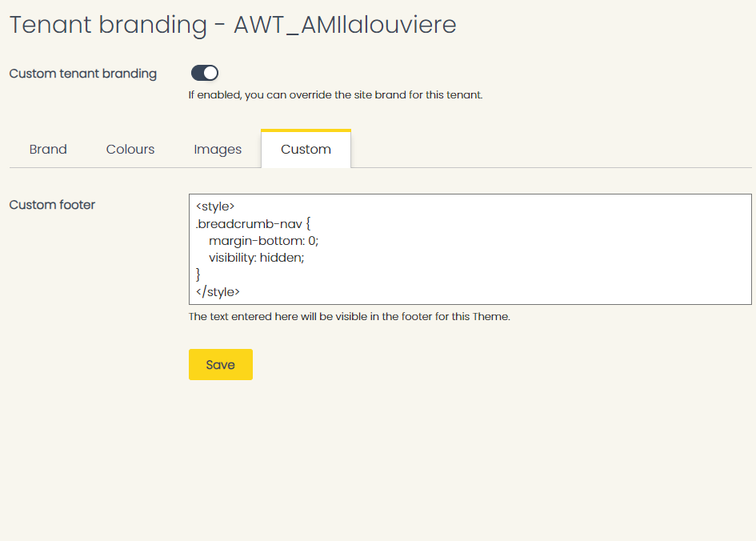Image resolution: width=756 pixels, height=541 pixels.
Task: Click the .breadcrumb-nav selector line
Action: pyautogui.click(x=253, y=224)
